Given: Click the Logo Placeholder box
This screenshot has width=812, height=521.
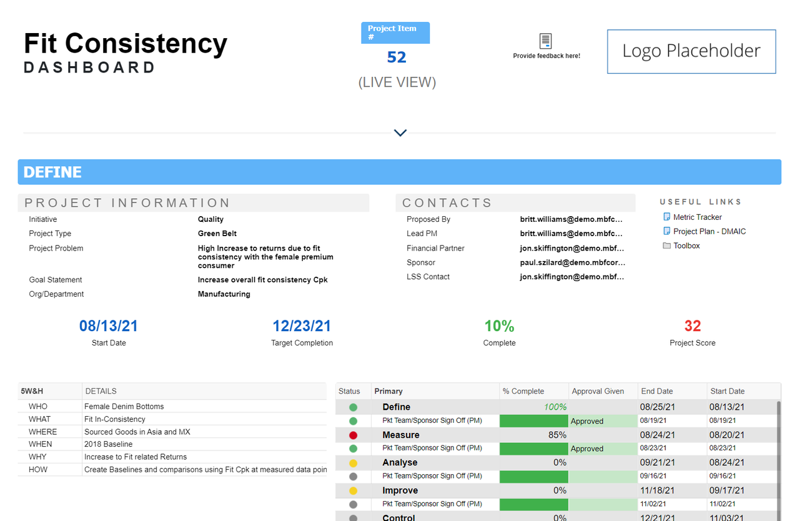Looking at the screenshot, I should 691,51.
